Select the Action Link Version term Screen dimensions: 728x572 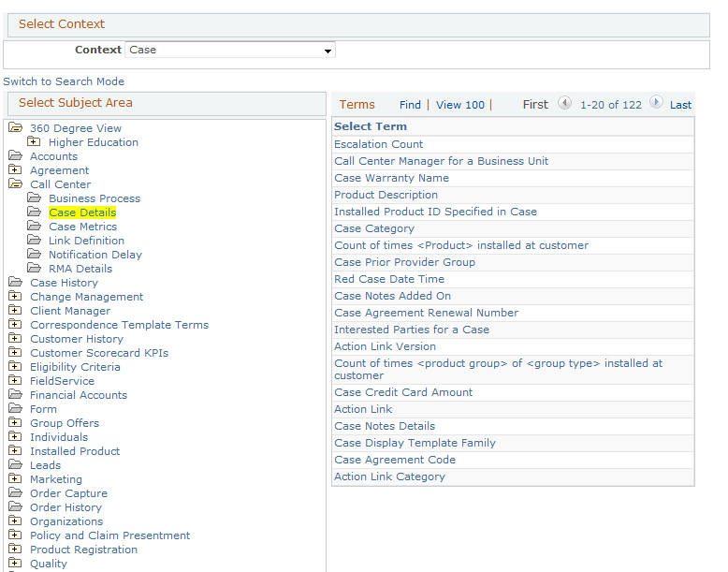(385, 346)
